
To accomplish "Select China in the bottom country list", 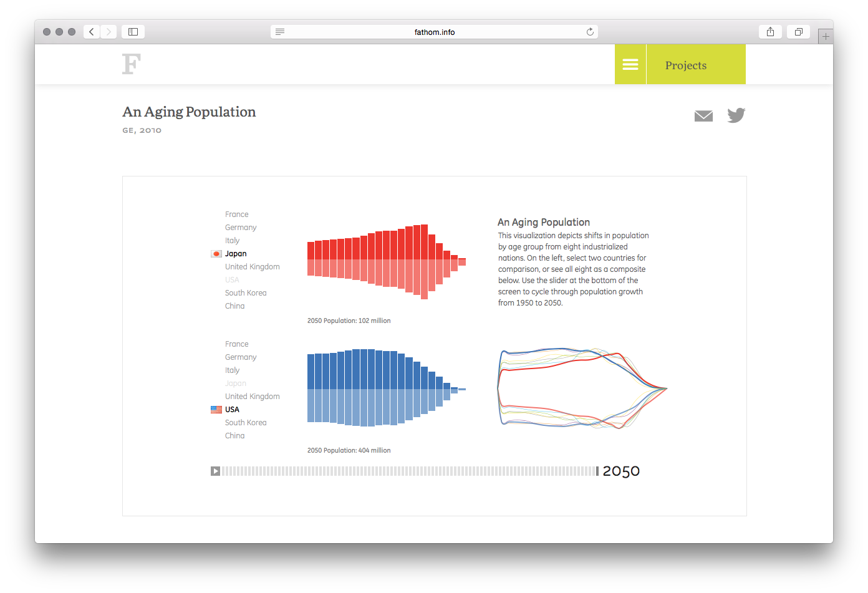I will (x=235, y=435).
